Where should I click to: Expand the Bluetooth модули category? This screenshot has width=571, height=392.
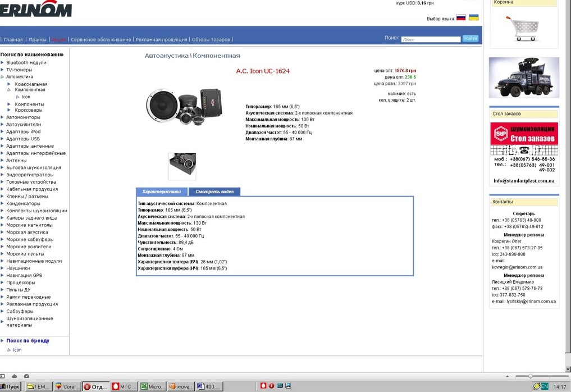26,62
